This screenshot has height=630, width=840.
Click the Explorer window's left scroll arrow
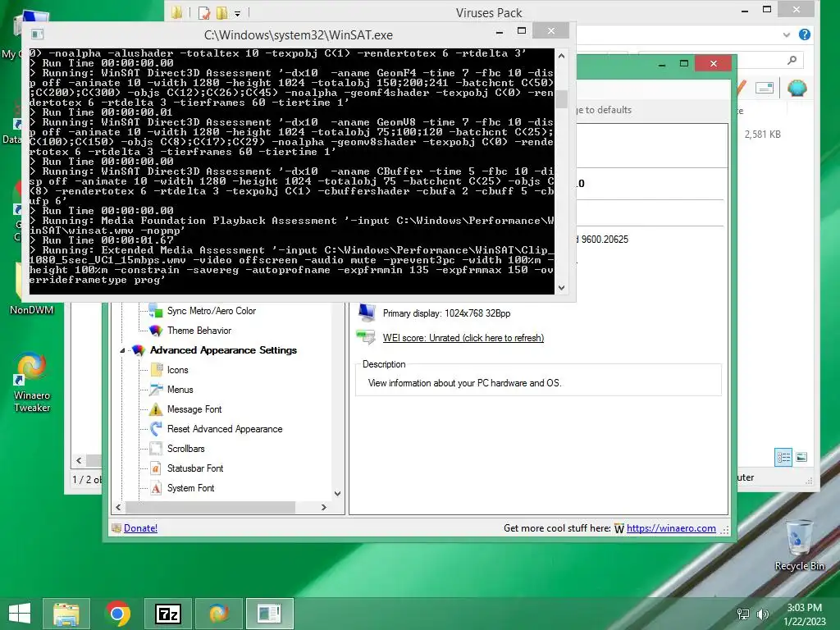[79, 461]
